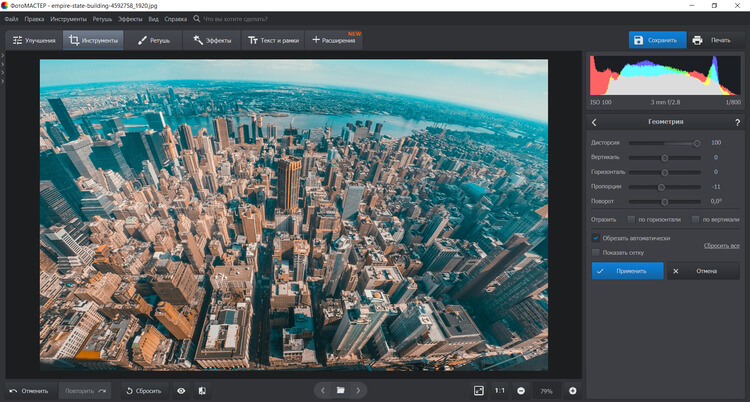Click the fit-to-screen icon
Viewport: 750px width, 402px height.
(x=479, y=390)
